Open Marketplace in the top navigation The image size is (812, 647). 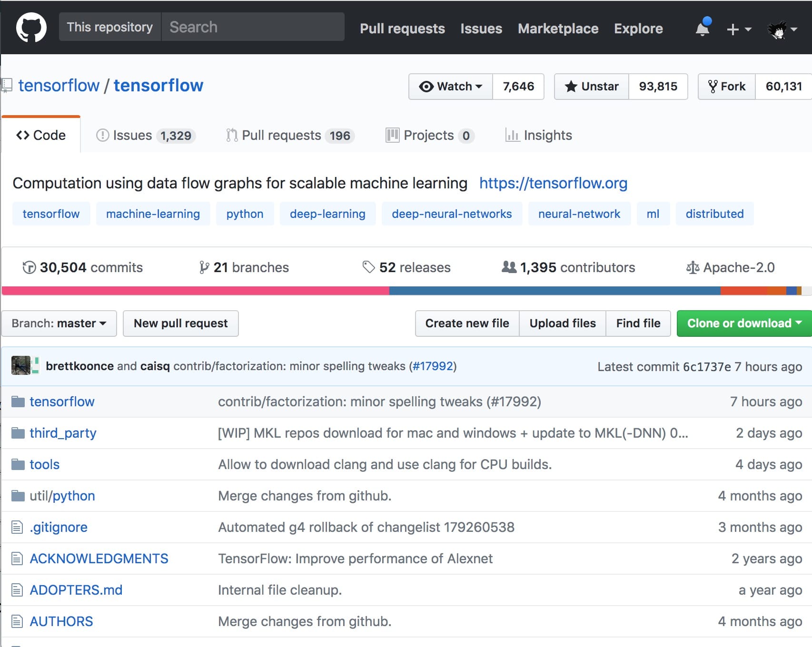[558, 29]
